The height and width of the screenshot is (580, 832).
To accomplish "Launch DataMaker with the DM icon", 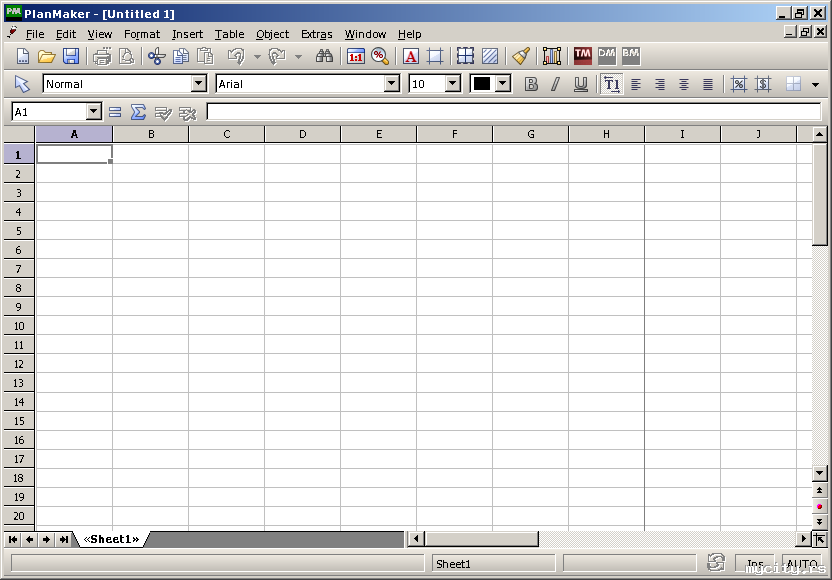I will coord(606,56).
